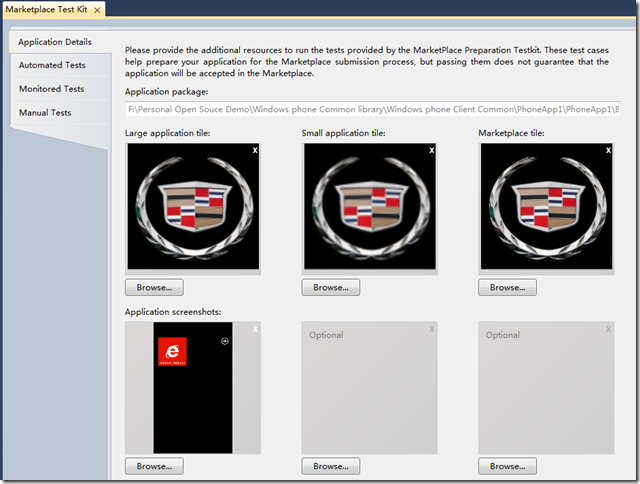The image size is (640, 484).
Task: Click the right Optional screenshot placeholder
Action: coord(547,388)
